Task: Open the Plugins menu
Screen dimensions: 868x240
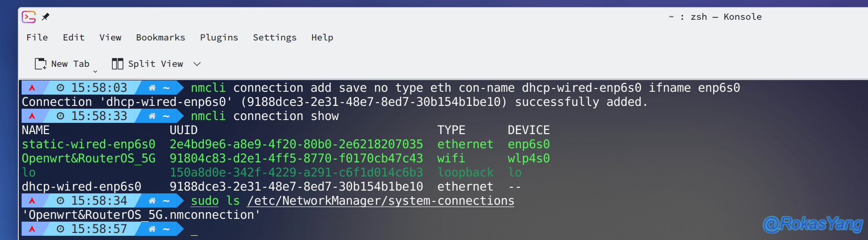Action: (219, 38)
